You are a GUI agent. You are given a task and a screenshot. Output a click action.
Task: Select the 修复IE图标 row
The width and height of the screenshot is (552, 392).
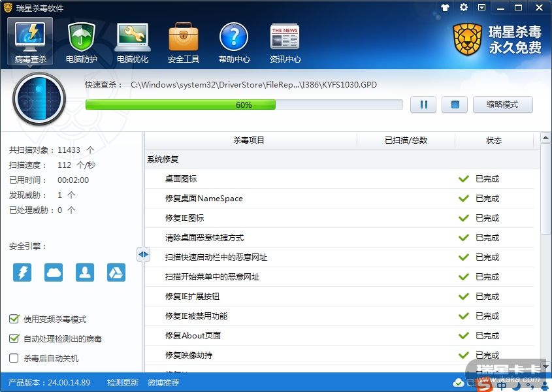click(340, 218)
